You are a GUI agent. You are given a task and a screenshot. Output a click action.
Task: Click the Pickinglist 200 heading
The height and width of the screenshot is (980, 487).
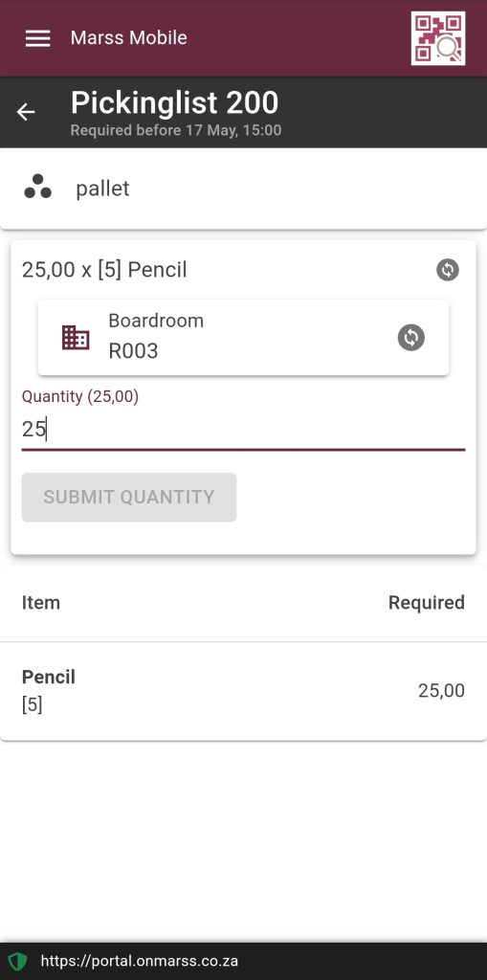[174, 103]
